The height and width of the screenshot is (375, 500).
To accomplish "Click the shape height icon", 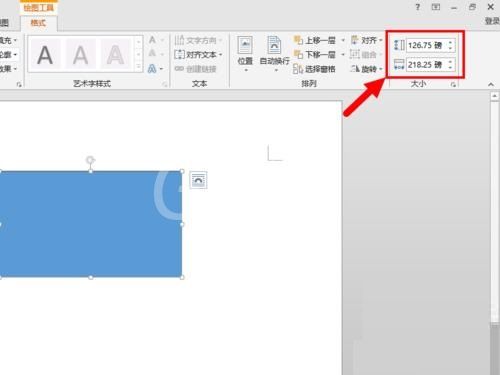I will pyautogui.click(x=399, y=45).
